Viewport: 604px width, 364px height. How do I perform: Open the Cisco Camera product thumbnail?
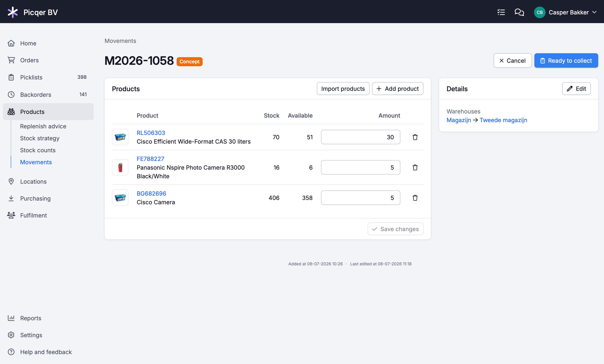click(x=120, y=198)
